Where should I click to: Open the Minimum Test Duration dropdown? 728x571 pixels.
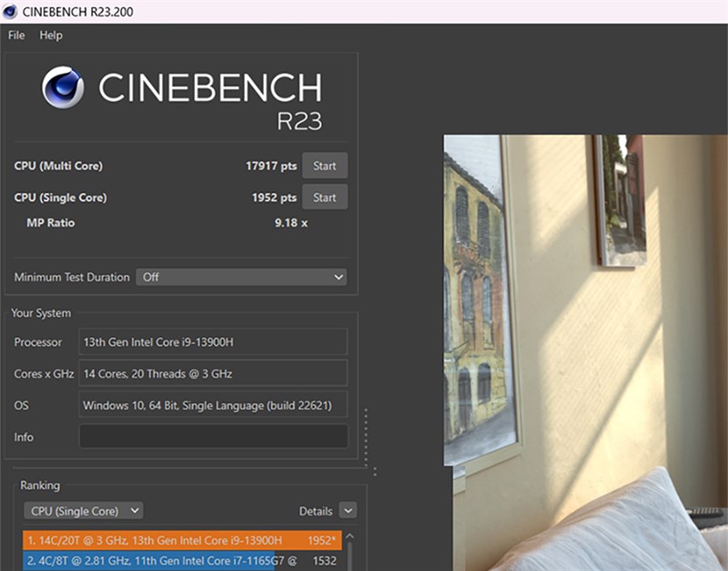[241, 277]
